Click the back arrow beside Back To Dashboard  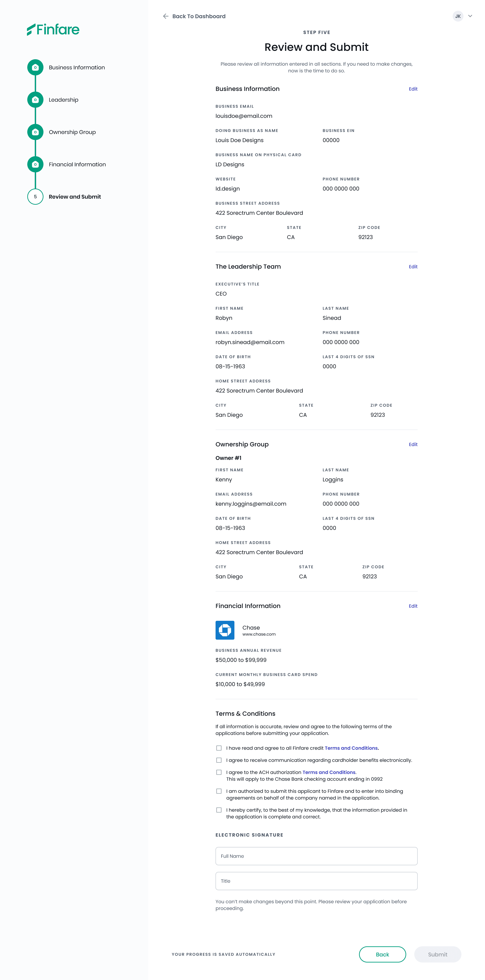tap(166, 16)
